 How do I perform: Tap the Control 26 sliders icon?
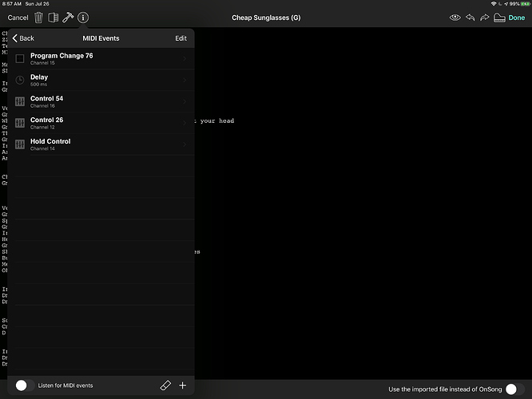coord(20,123)
